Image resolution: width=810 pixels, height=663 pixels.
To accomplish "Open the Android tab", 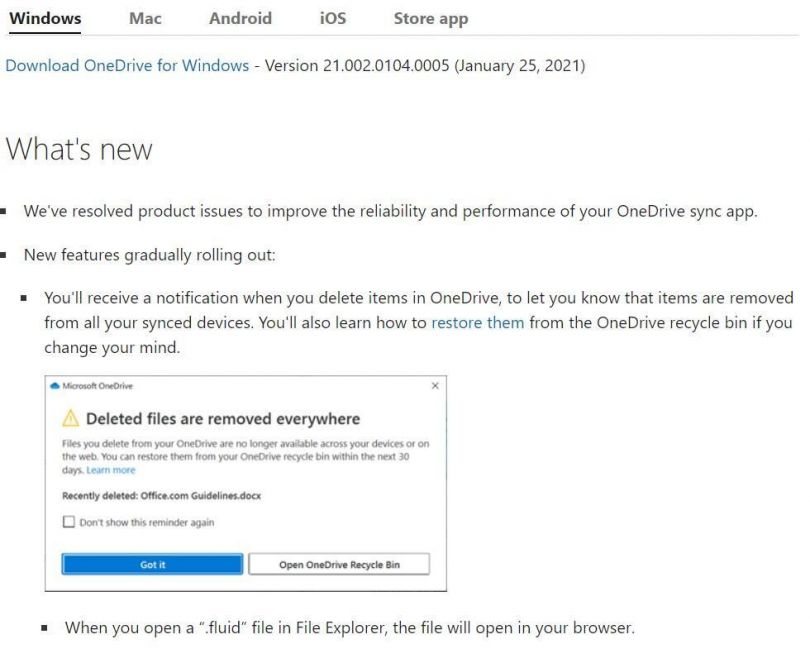I will 239,17.
